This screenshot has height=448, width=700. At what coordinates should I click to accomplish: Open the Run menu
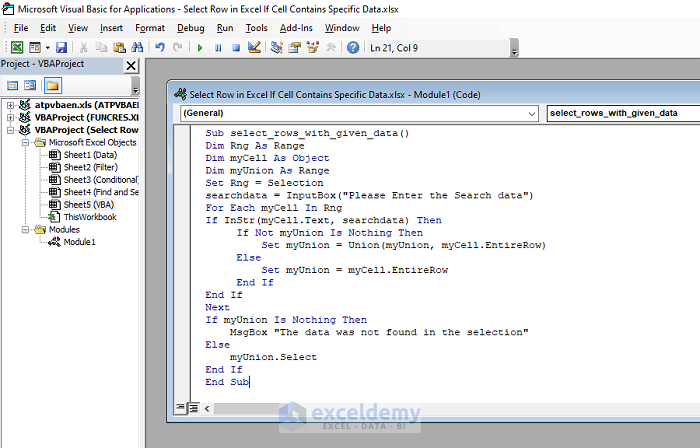pos(225,28)
